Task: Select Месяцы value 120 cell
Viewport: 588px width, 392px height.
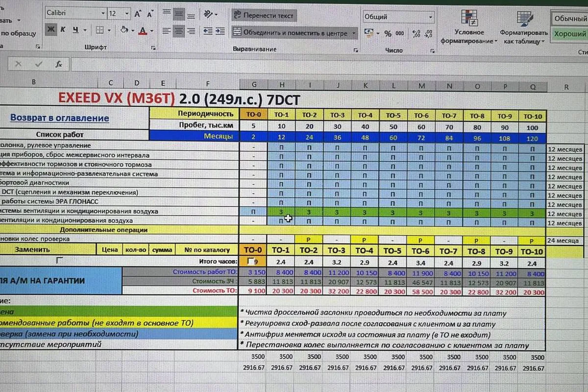Action: (x=532, y=138)
